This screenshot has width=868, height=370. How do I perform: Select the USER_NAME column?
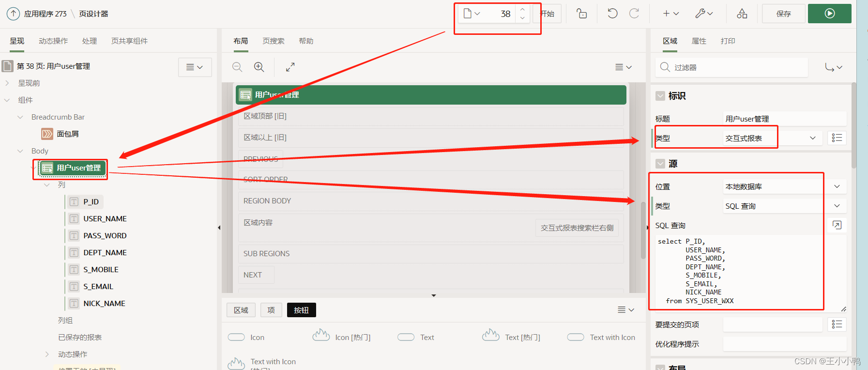pos(105,219)
